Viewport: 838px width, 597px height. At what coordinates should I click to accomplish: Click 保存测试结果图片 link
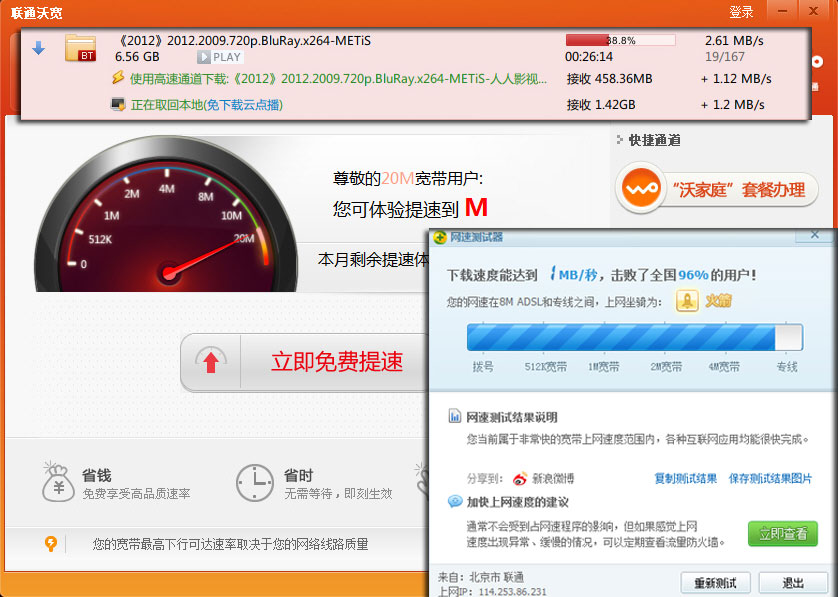pos(770,478)
